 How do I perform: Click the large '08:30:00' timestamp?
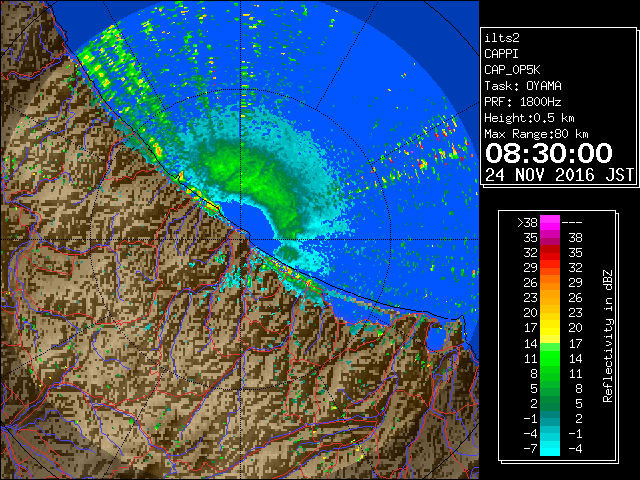549,153
